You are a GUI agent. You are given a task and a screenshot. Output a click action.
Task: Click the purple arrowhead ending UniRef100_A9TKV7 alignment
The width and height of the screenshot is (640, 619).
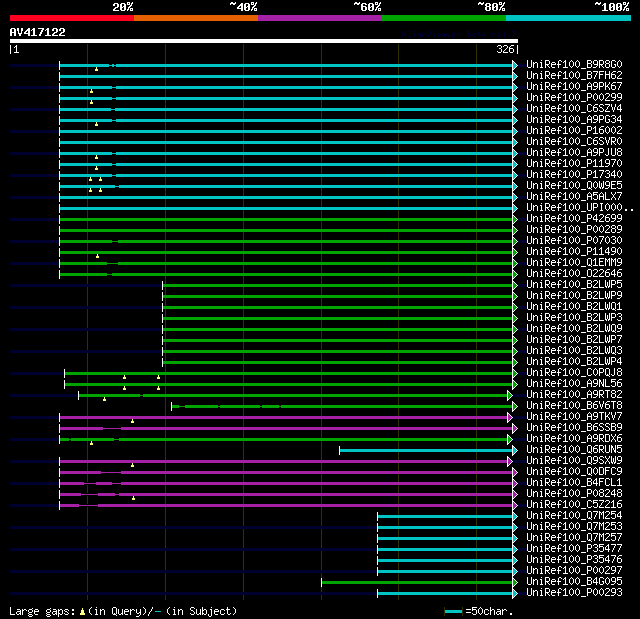point(510,417)
